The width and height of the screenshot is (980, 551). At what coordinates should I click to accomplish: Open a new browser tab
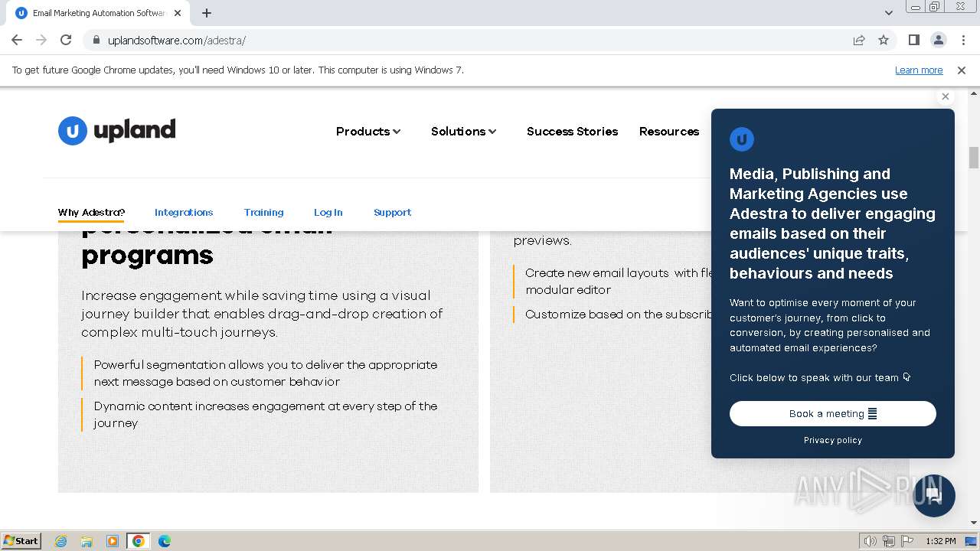(207, 13)
